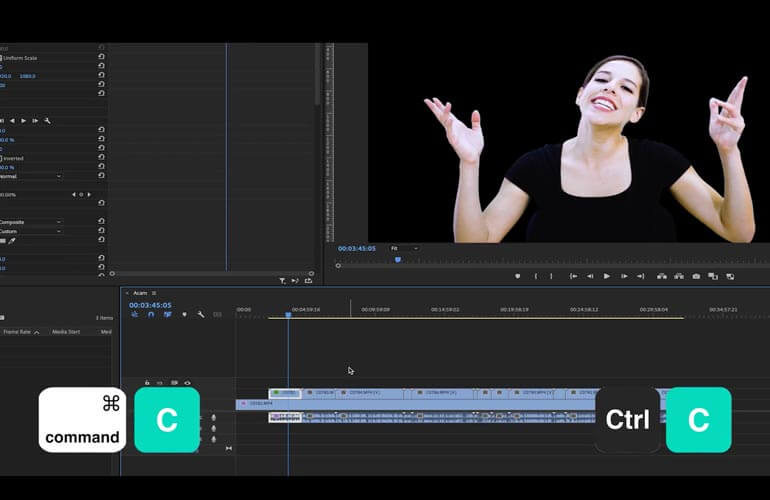Screen dimensions: 770x500
Task: Go to next keyframe on 00.00% row
Action: [89, 194]
